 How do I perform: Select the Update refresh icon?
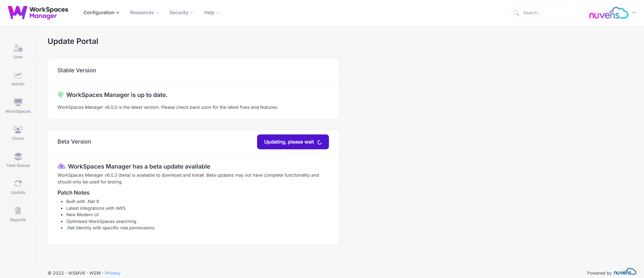[18, 183]
